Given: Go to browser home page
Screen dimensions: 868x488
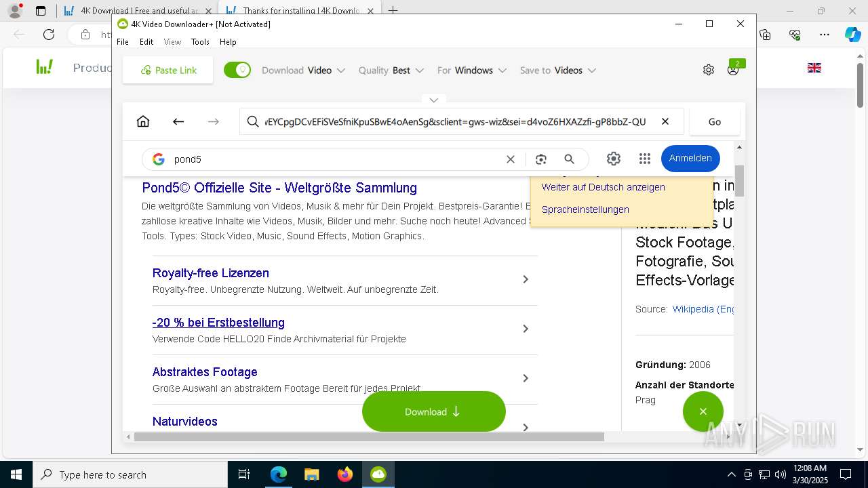Looking at the screenshot, I should tap(143, 121).
